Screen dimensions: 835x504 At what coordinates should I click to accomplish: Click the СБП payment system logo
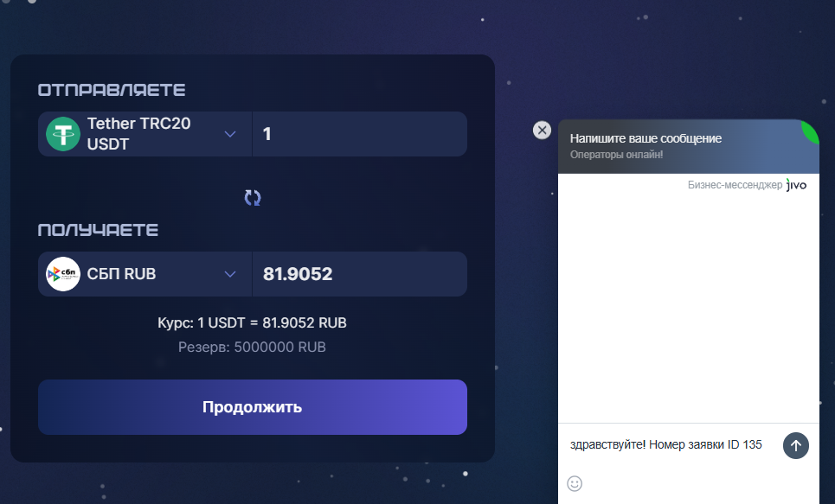[63, 274]
